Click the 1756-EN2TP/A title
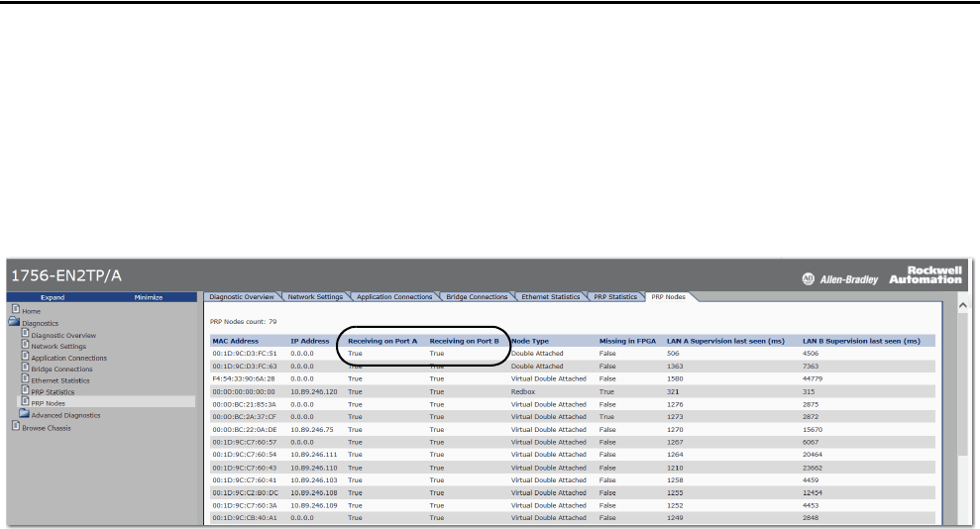 (66, 275)
